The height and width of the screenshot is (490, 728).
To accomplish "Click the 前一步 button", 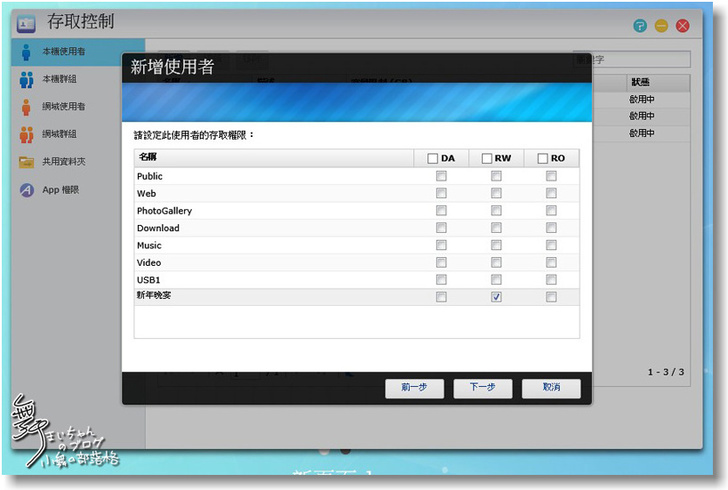I will pos(415,388).
